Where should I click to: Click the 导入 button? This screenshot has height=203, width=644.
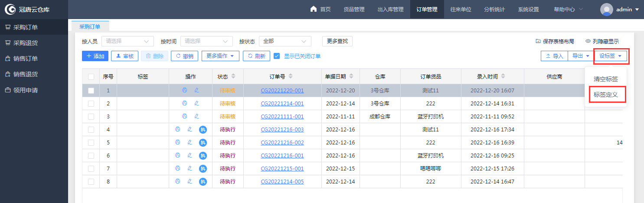point(554,56)
